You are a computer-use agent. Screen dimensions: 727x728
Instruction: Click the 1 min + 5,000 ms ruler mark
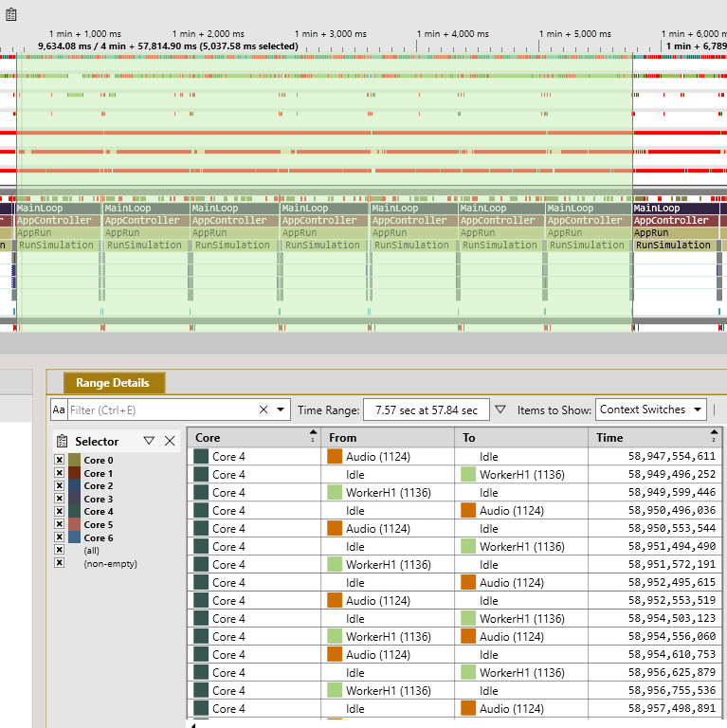pos(575,34)
